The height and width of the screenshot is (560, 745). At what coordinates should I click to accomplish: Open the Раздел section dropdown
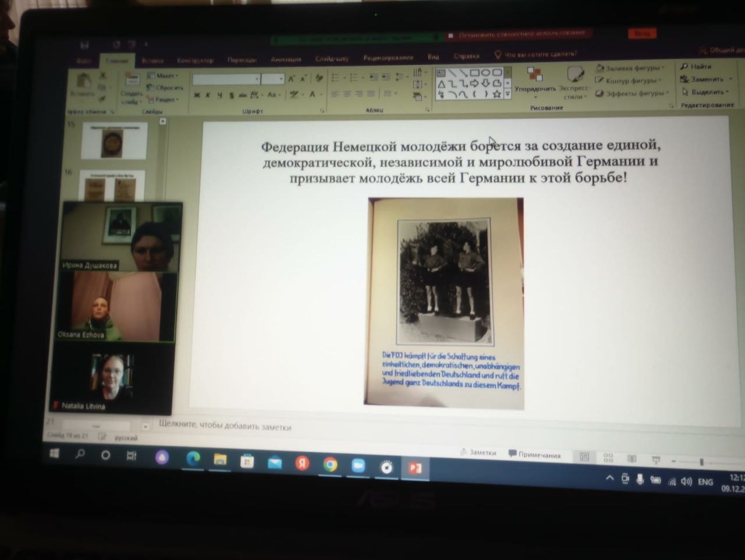point(164,100)
